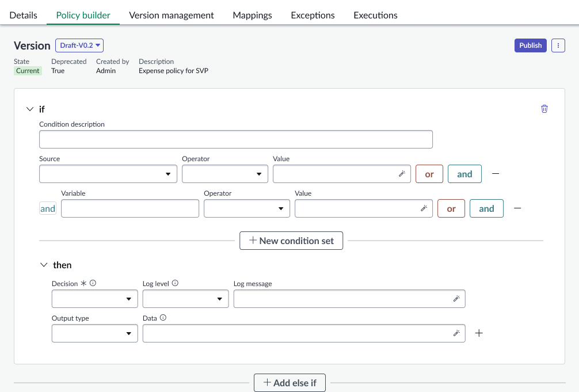
Task: Click Add else if button
Action: point(289,383)
